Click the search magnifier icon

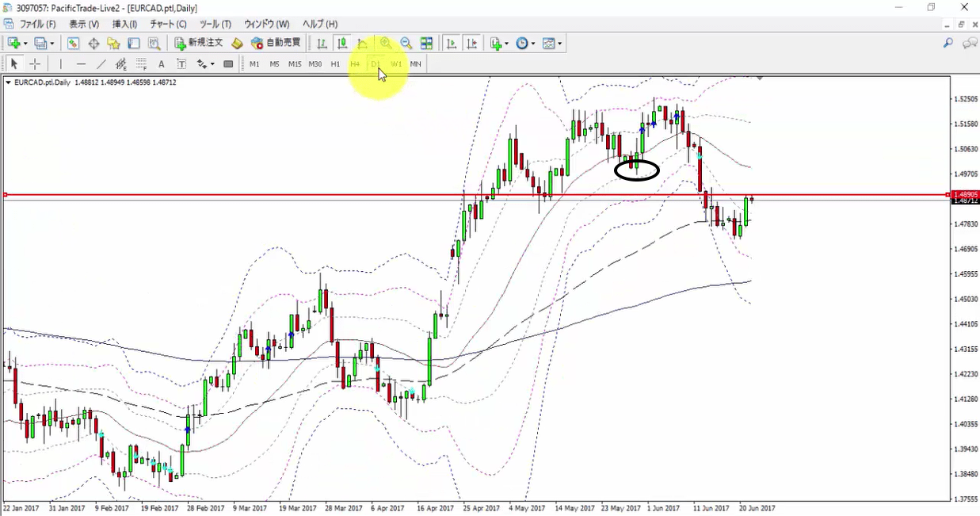pyautogui.click(x=948, y=44)
